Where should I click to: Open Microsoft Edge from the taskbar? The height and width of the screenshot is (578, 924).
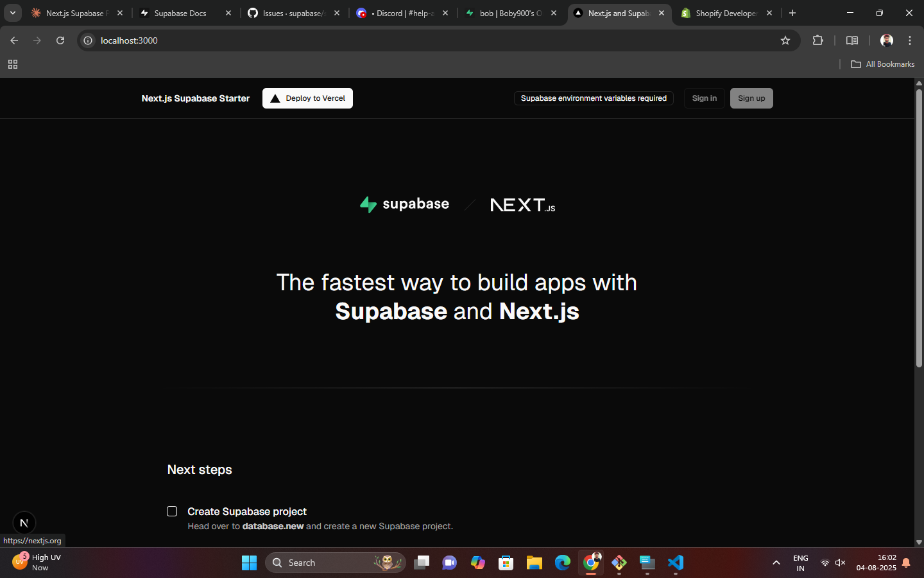[x=563, y=563]
